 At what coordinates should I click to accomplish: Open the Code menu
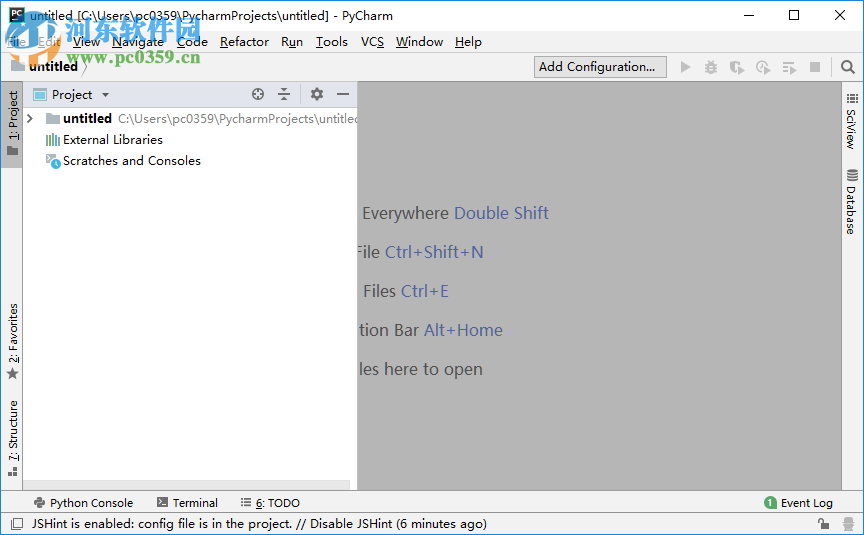[192, 42]
